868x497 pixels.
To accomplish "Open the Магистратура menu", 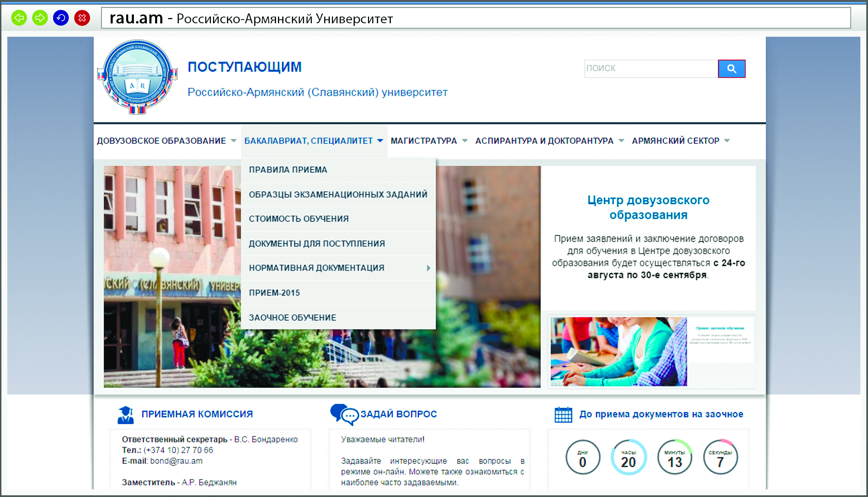I will click(424, 141).
